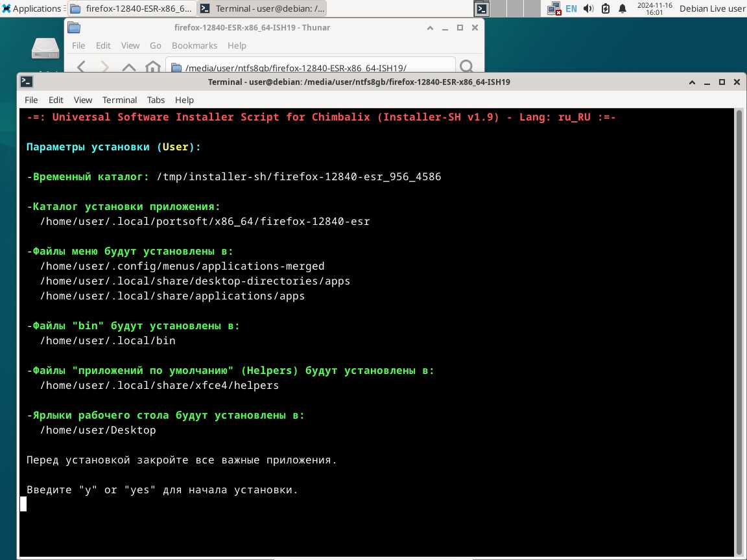This screenshot has width=747, height=560.
Task: Click the battery power manager icon
Action: pyautogui.click(x=606, y=8)
